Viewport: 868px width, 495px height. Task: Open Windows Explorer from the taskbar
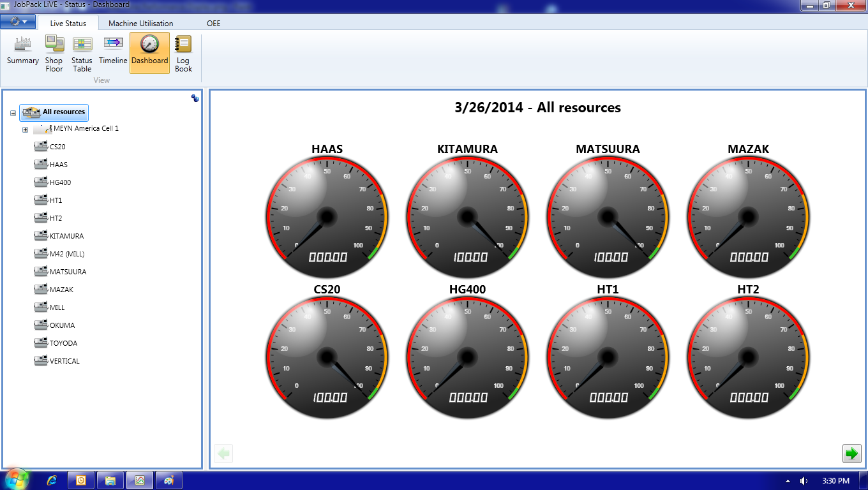tap(110, 480)
